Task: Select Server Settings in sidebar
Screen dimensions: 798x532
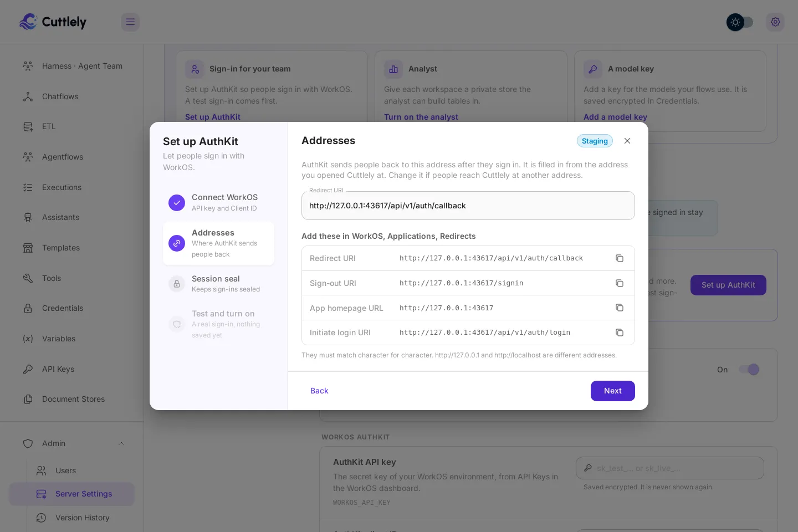Action: click(x=72, y=494)
